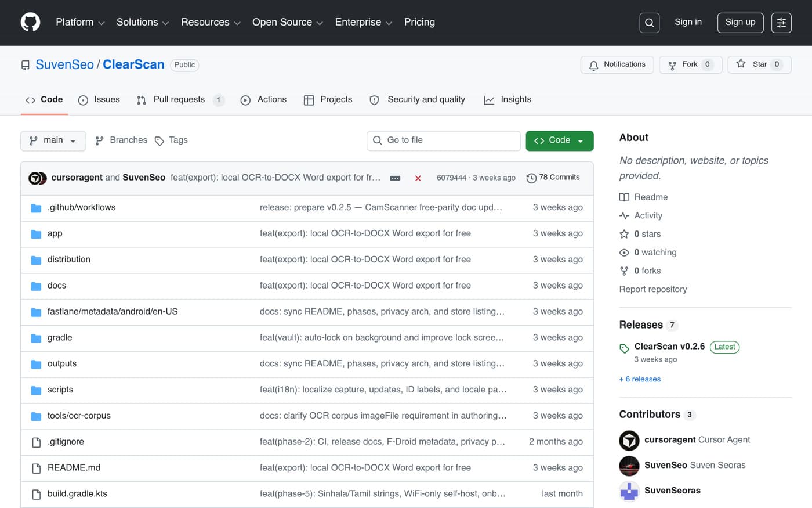Click the GitHub logo icon
The height and width of the screenshot is (508, 812).
[x=30, y=22]
